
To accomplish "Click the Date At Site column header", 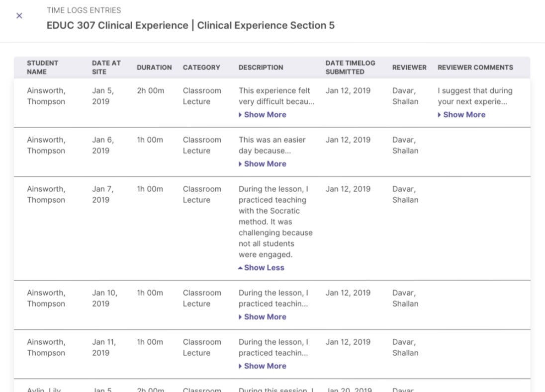I will (x=106, y=68).
